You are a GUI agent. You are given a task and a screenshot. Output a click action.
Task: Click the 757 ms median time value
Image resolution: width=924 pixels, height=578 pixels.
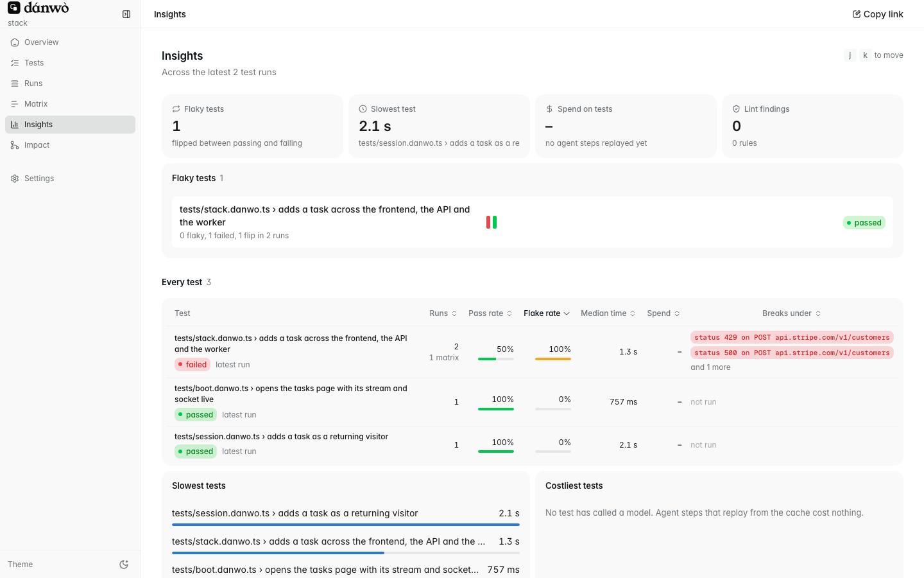pos(623,402)
